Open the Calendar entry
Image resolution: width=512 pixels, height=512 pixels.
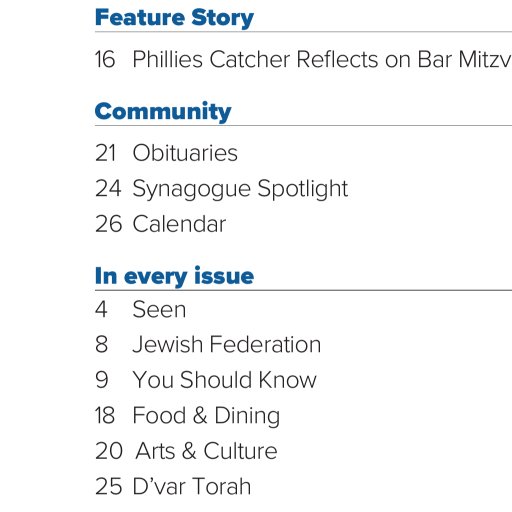tap(179, 224)
